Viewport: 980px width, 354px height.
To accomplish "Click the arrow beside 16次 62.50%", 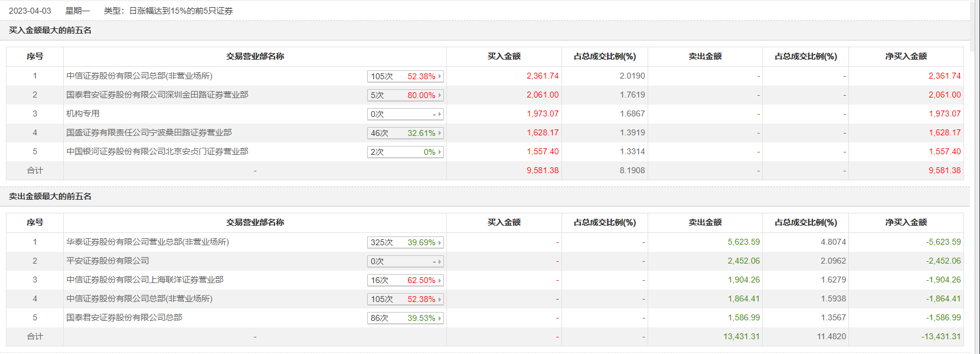I will (x=440, y=280).
